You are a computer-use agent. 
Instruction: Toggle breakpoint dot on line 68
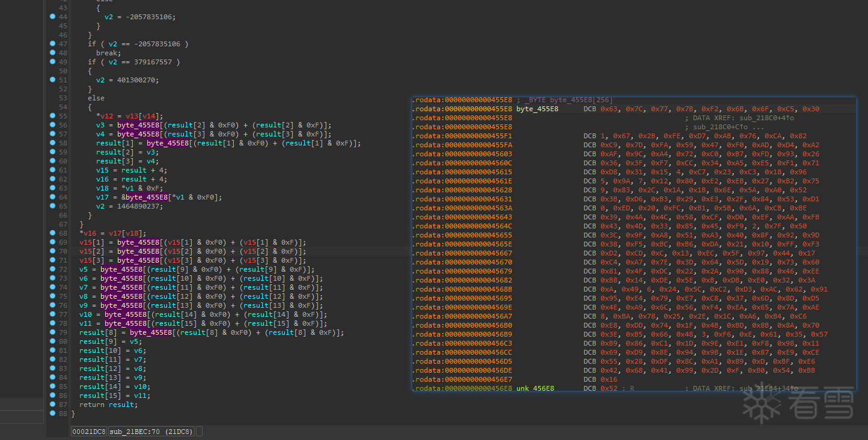(53, 233)
